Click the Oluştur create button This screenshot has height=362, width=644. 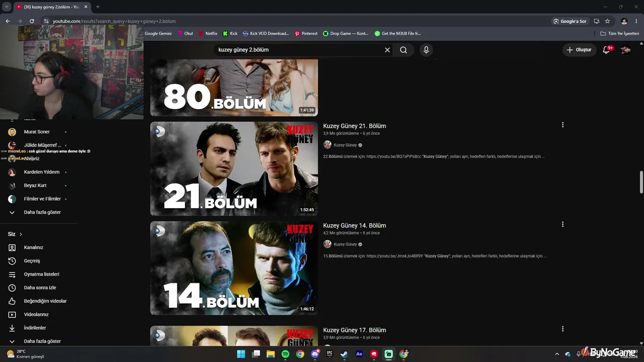580,50
